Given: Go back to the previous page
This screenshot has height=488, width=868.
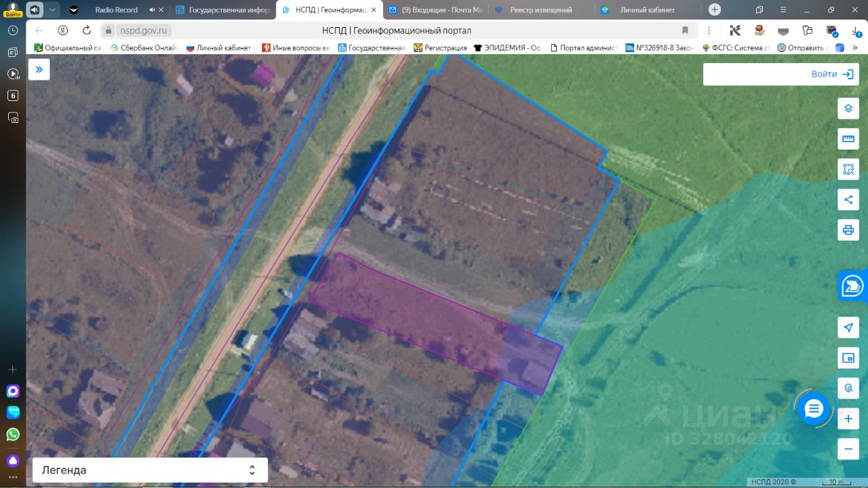Looking at the screenshot, I should (39, 30).
